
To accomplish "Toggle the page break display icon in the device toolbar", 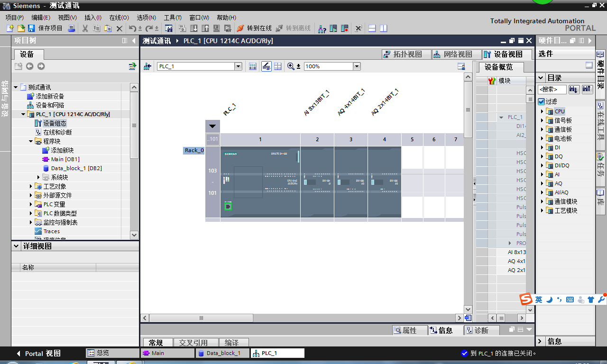I will 278,66.
